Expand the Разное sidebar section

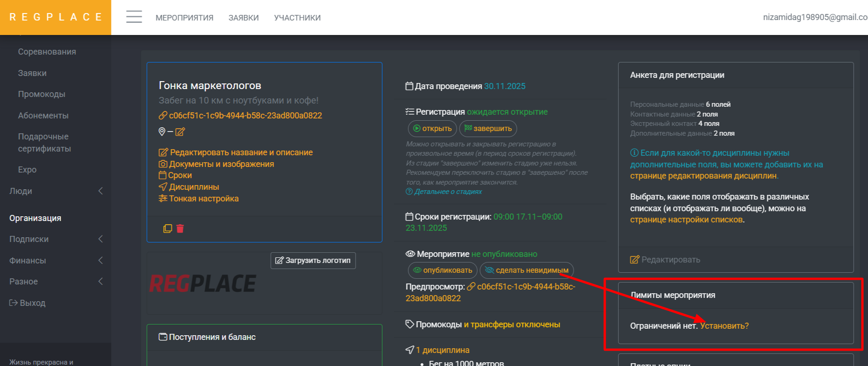pyautogui.click(x=55, y=282)
